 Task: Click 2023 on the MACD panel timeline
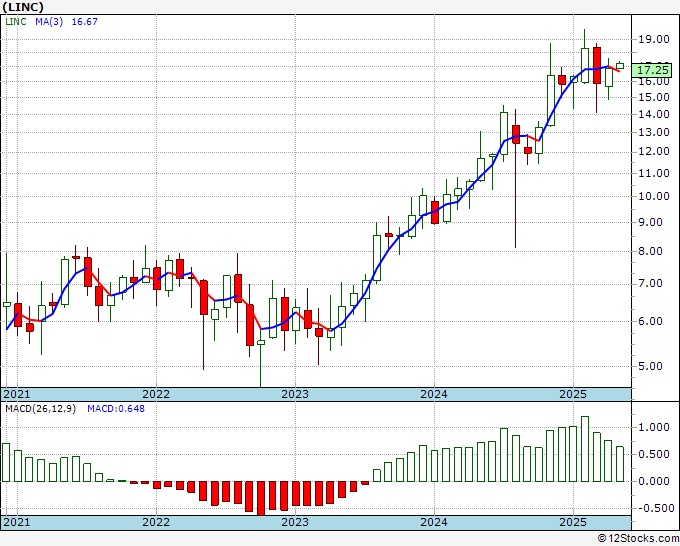[295, 522]
